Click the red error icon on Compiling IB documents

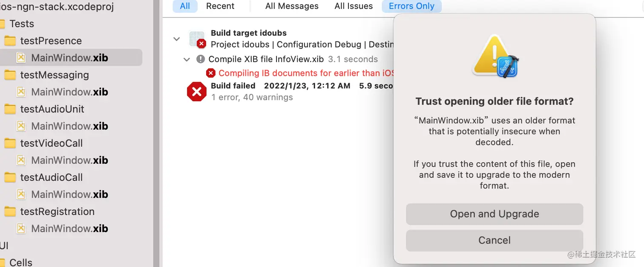(x=211, y=73)
